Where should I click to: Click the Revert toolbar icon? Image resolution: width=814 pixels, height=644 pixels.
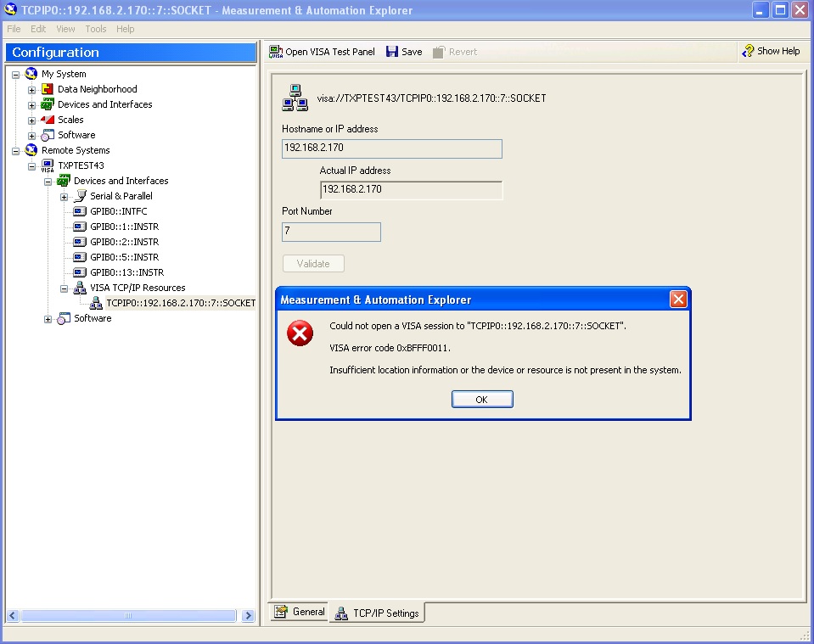tap(439, 52)
